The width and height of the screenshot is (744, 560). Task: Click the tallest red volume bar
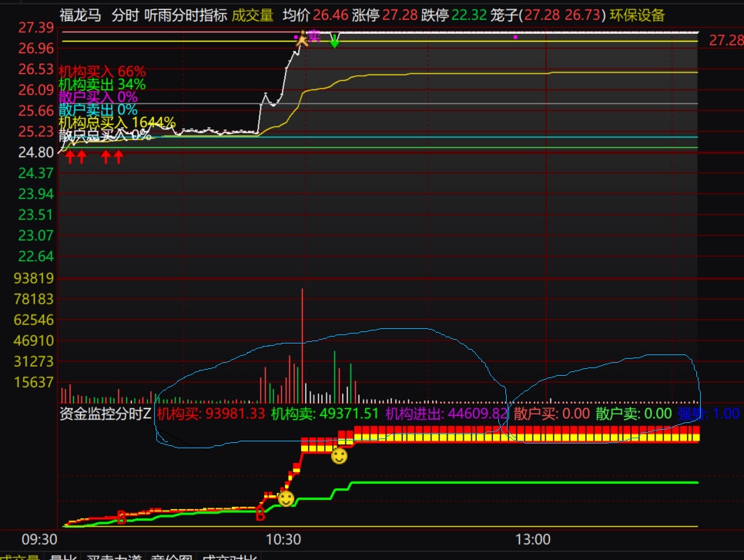[303, 345]
